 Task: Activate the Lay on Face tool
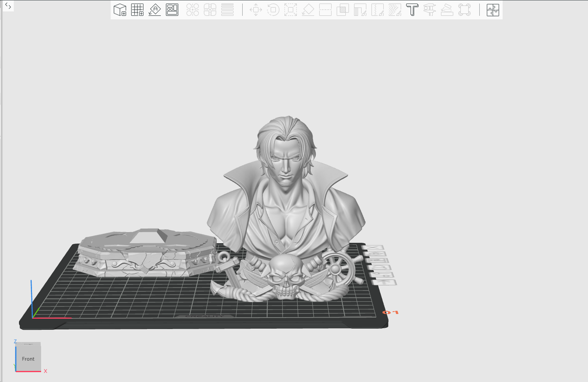pos(308,10)
